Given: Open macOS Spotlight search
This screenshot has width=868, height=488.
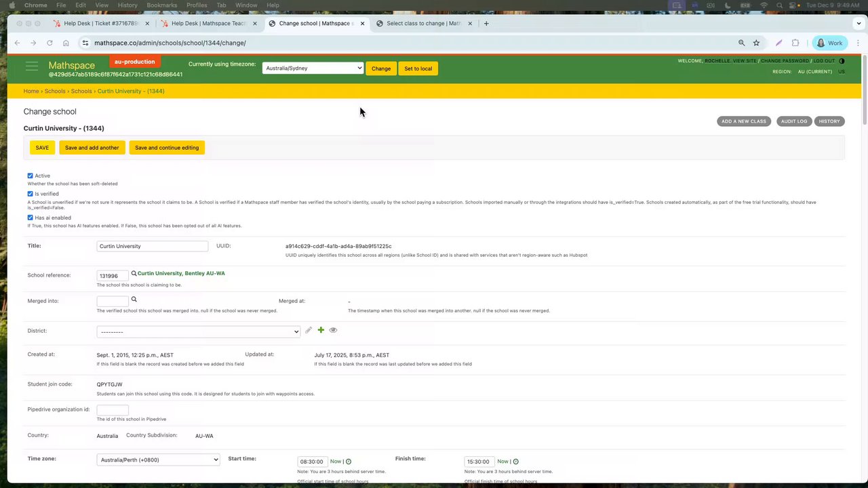Looking at the screenshot, I should [780, 5].
